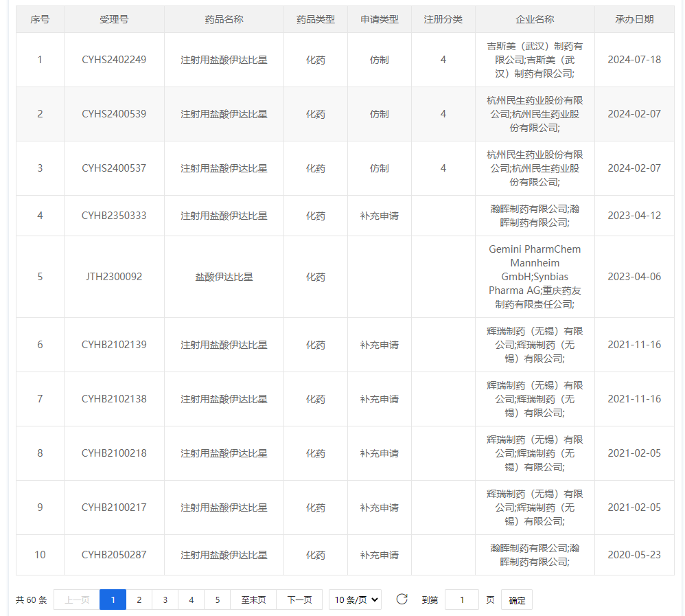Image resolution: width=685 pixels, height=616 pixels.
Task: Click date 2023-04-06
Action: [634, 277]
